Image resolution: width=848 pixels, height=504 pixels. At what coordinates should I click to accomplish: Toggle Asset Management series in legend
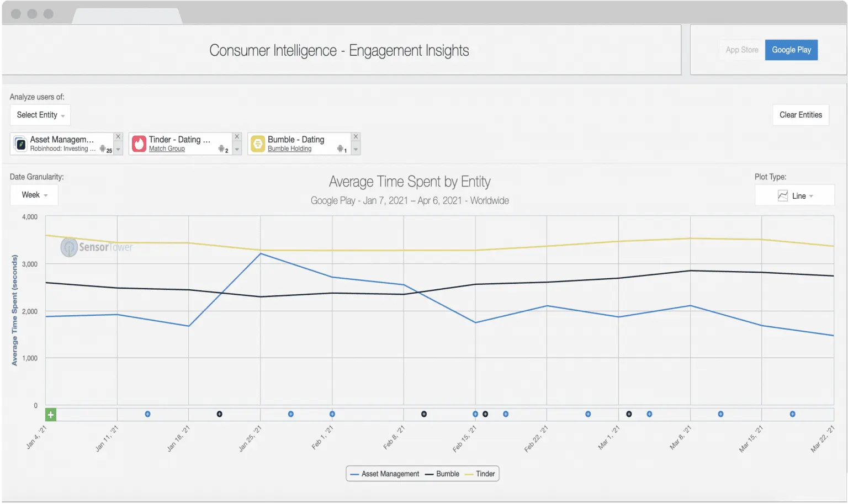[385, 474]
